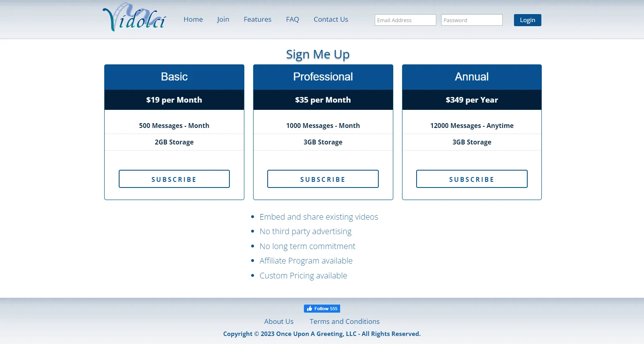Open the Features navigation link

click(x=257, y=19)
